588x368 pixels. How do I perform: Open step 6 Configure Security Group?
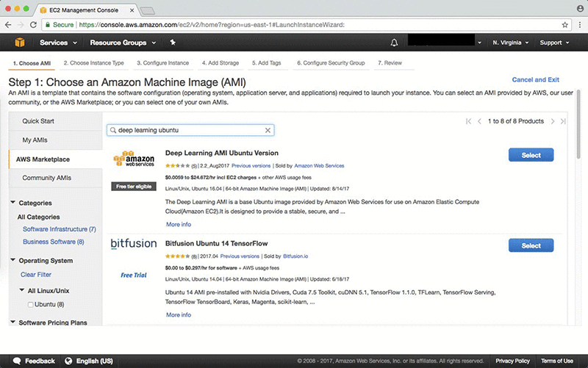331,63
